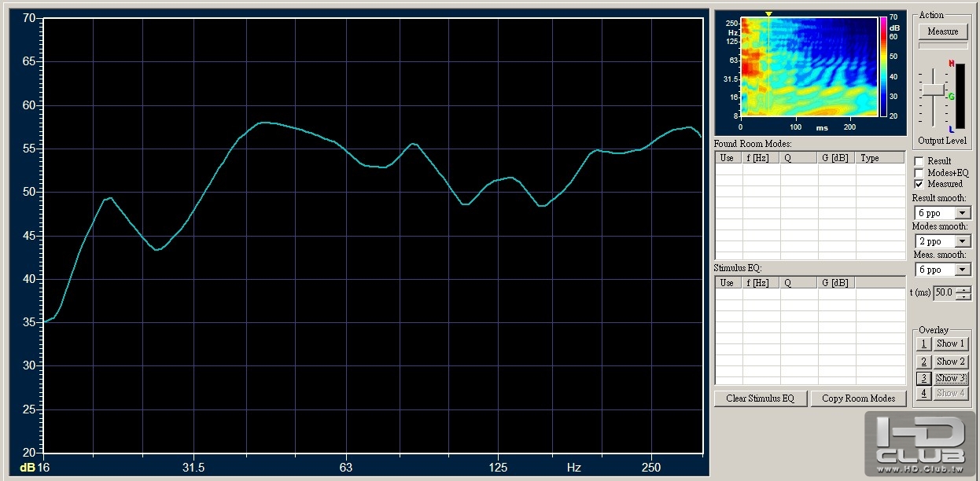Click the Clear Stimulus EQ button

(761, 398)
